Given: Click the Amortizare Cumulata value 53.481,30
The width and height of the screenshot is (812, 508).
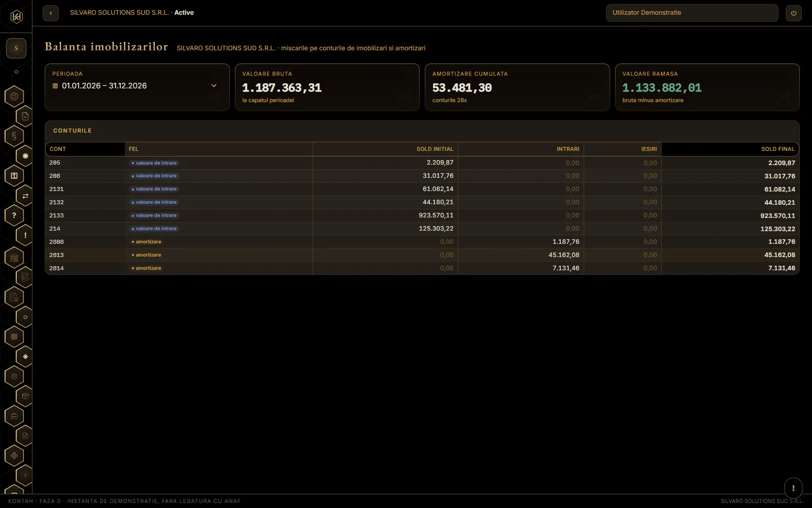Looking at the screenshot, I should (x=462, y=88).
